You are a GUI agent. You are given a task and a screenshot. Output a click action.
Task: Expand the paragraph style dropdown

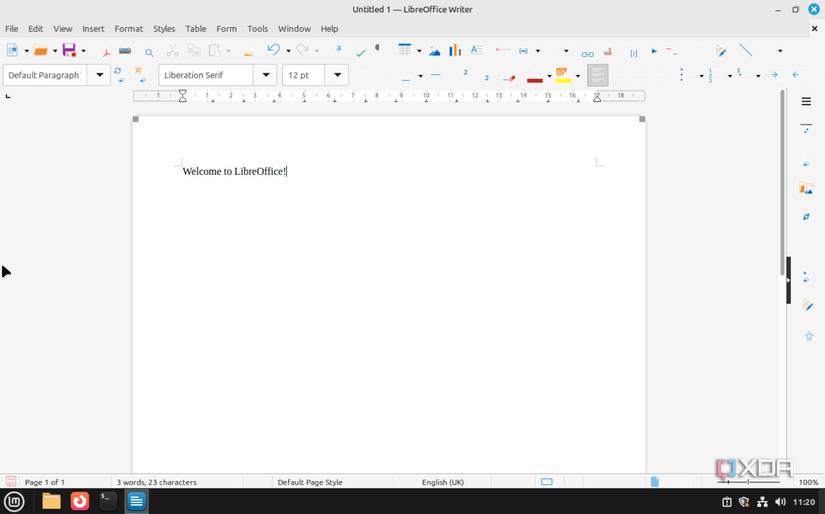pos(99,75)
